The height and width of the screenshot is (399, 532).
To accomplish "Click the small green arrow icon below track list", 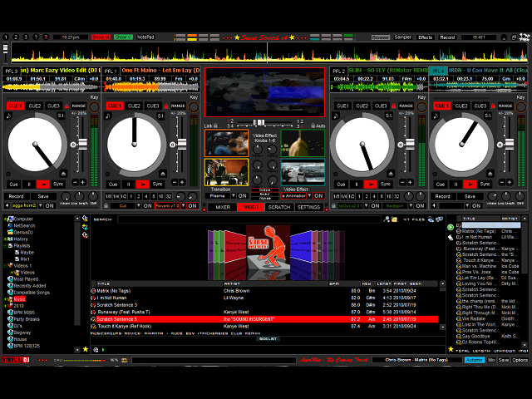I will pos(103,349).
